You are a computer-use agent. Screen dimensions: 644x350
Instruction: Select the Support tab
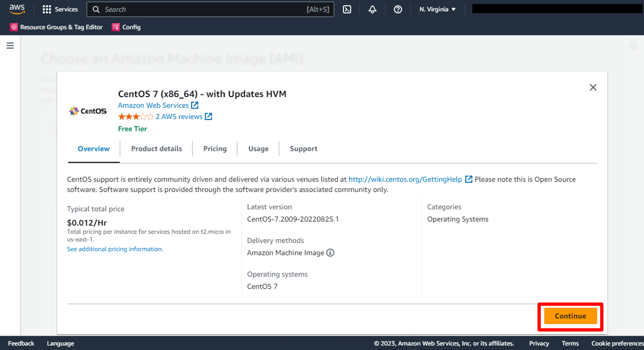[304, 149]
